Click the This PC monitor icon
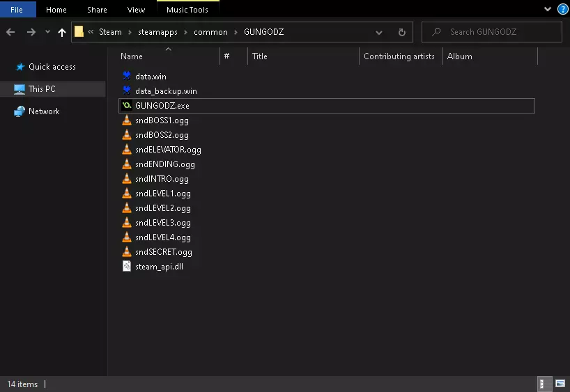 click(x=20, y=89)
